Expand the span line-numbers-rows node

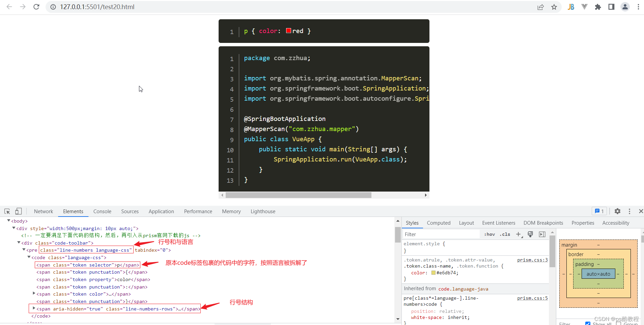click(x=34, y=308)
